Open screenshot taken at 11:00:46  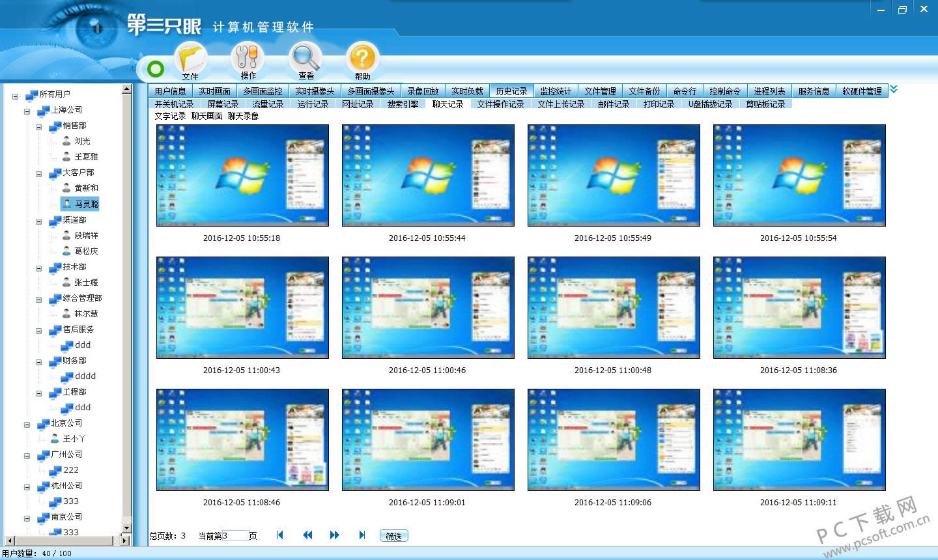pyautogui.click(x=428, y=307)
